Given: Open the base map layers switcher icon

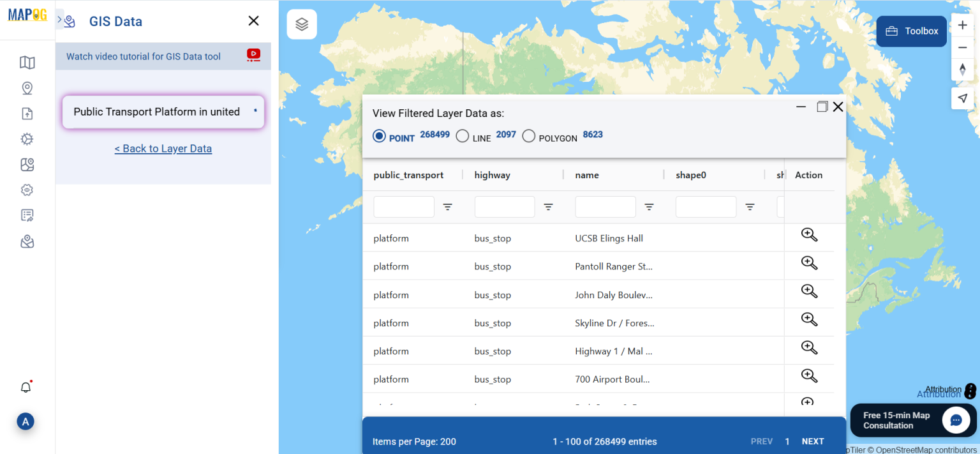Looking at the screenshot, I should tap(301, 24).
